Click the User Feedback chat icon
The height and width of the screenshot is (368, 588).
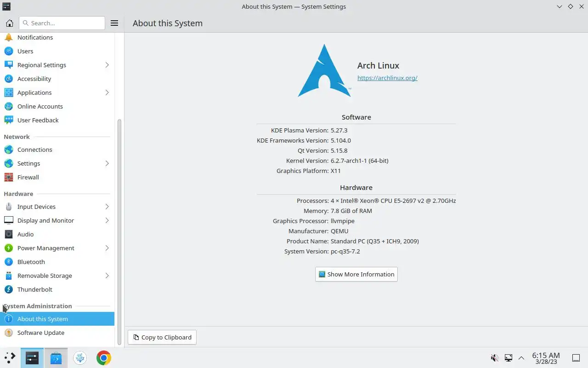[x=8, y=120]
